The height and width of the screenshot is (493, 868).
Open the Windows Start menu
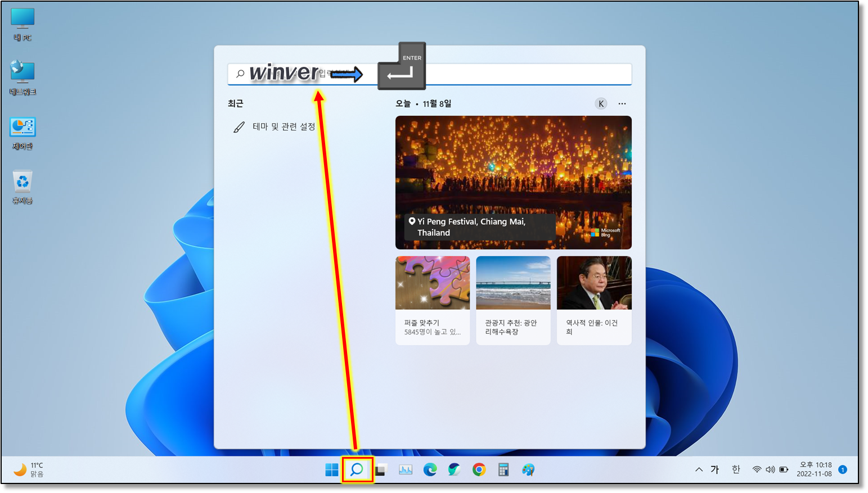[332, 470]
